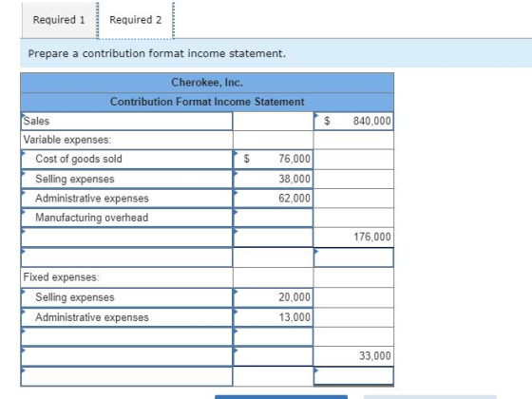Open the fixed Selling expenses label dropdown
532x399 pixels.
click(127, 297)
